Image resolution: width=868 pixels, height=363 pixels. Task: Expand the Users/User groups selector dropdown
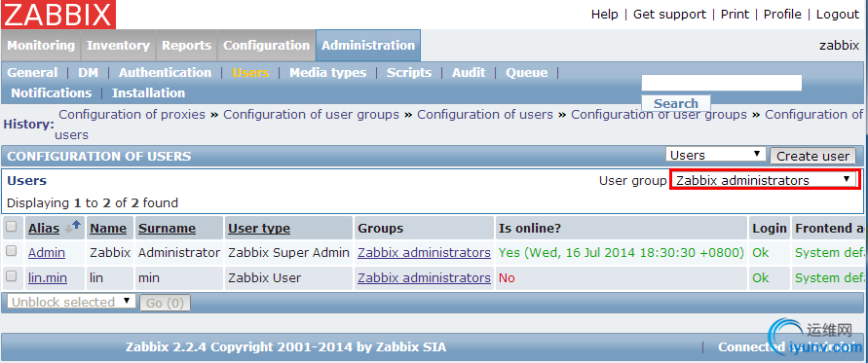716,155
